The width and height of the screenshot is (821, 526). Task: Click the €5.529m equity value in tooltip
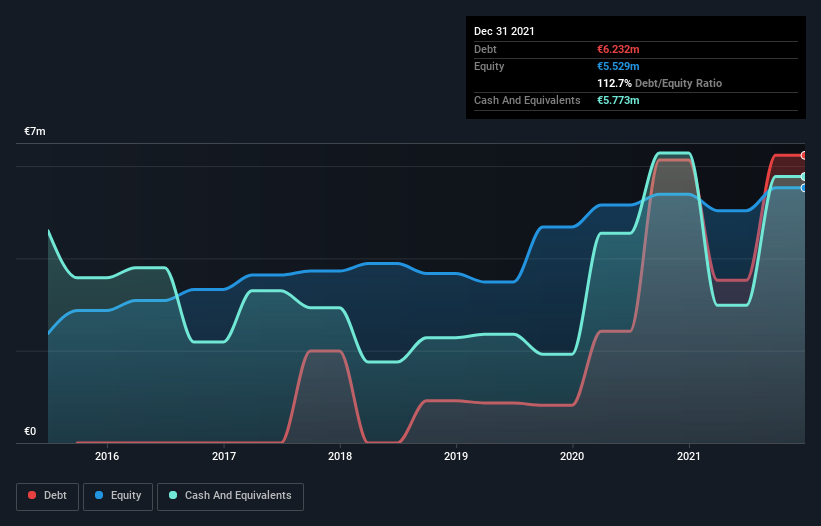click(x=618, y=66)
